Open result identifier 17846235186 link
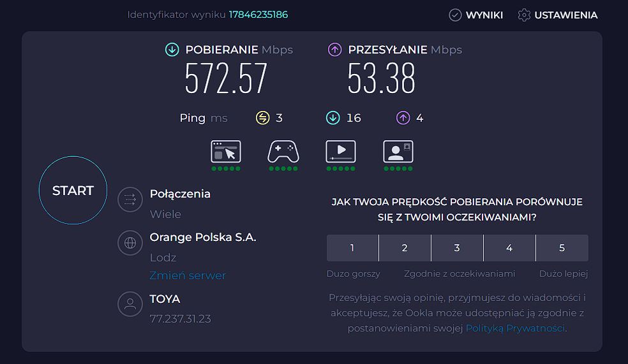 [258, 15]
